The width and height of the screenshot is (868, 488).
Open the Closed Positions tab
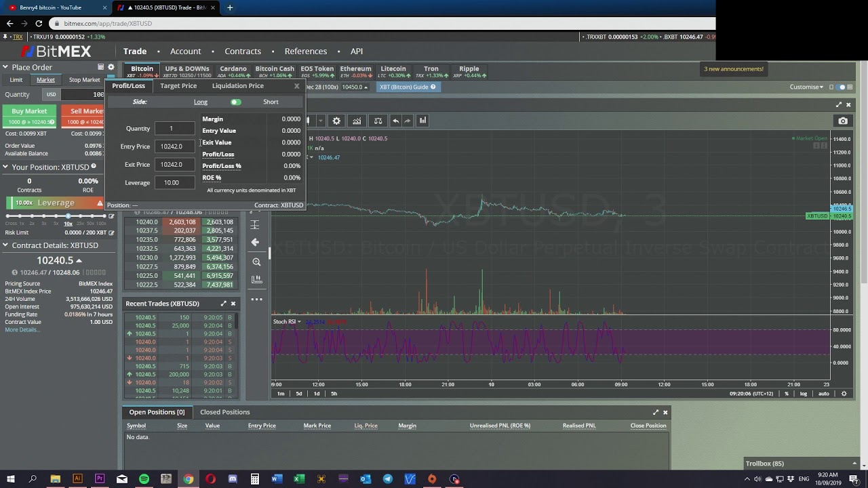point(224,412)
